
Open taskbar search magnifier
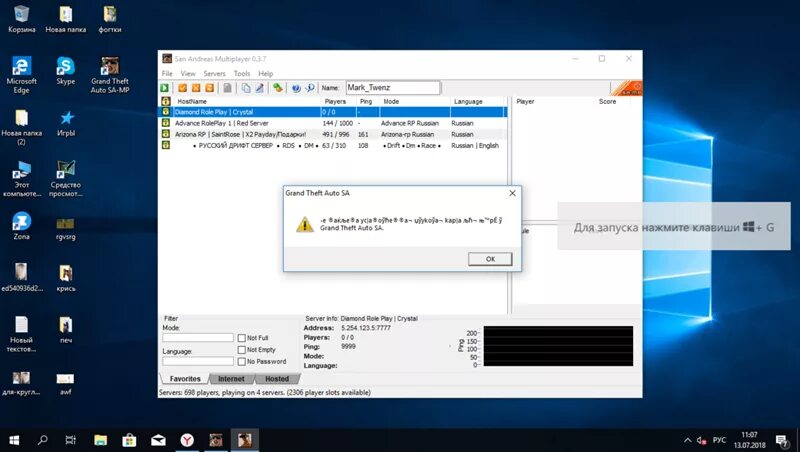[x=43, y=440]
